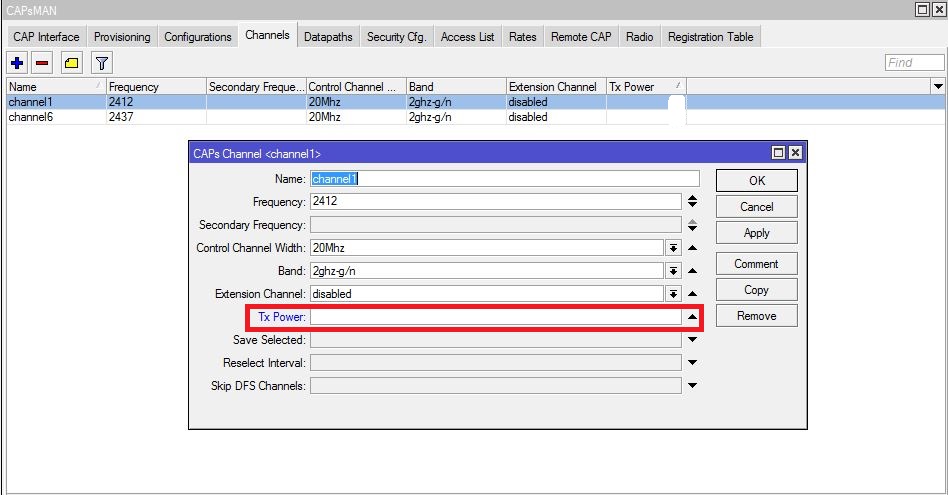Sort by Control Channel column header
This screenshot has width=948, height=495.
click(356, 86)
